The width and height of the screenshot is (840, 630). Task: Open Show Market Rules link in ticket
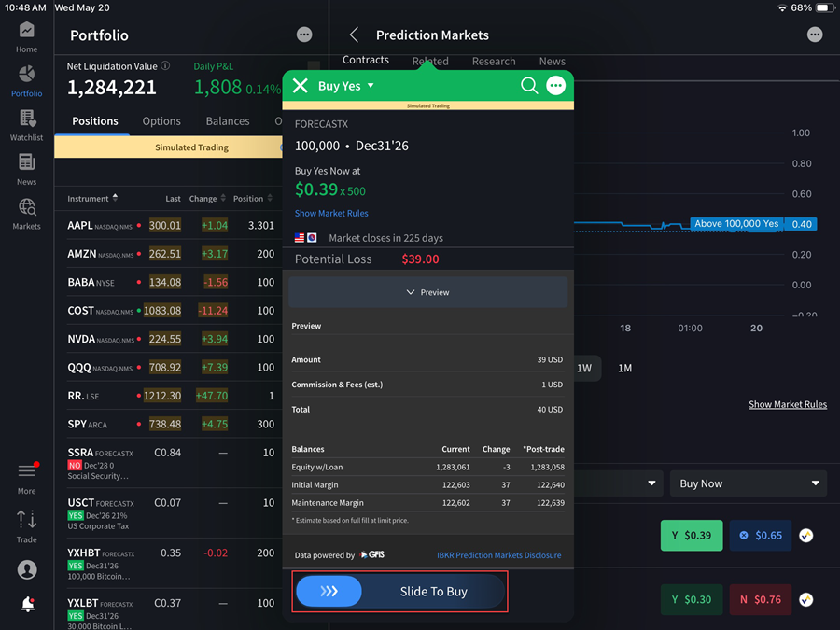[x=331, y=213]
